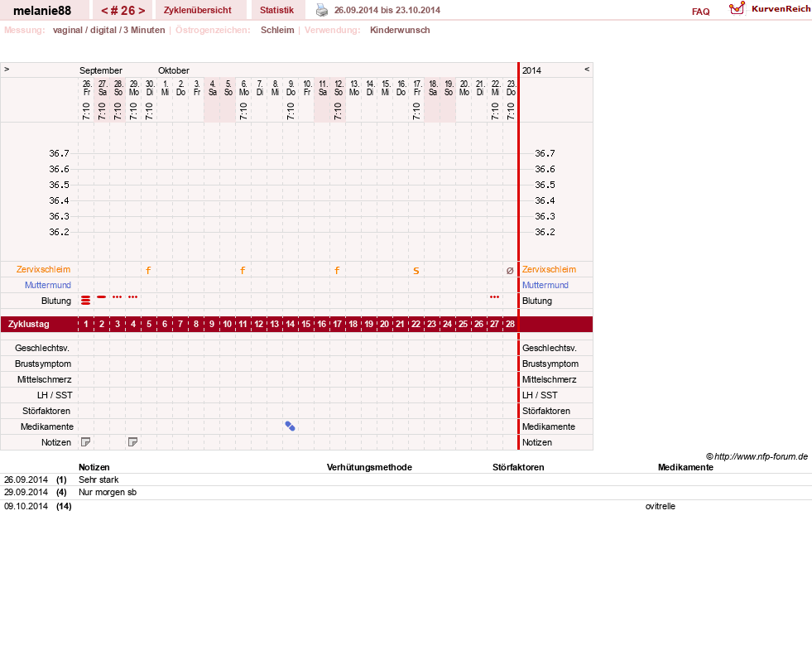Click the medium bleeding dash on day 2
812x665 pixels.
pyautogui.click(x=102, y=297)
